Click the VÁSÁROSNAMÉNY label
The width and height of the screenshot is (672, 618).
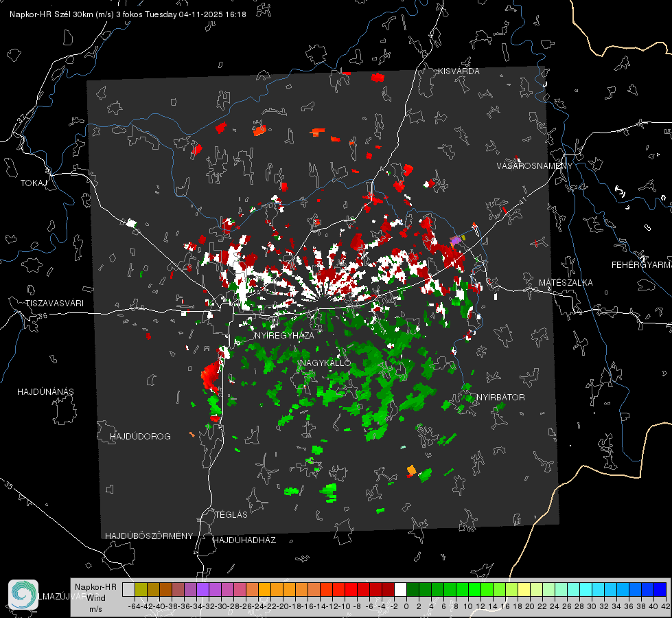[x=535, y=166]
